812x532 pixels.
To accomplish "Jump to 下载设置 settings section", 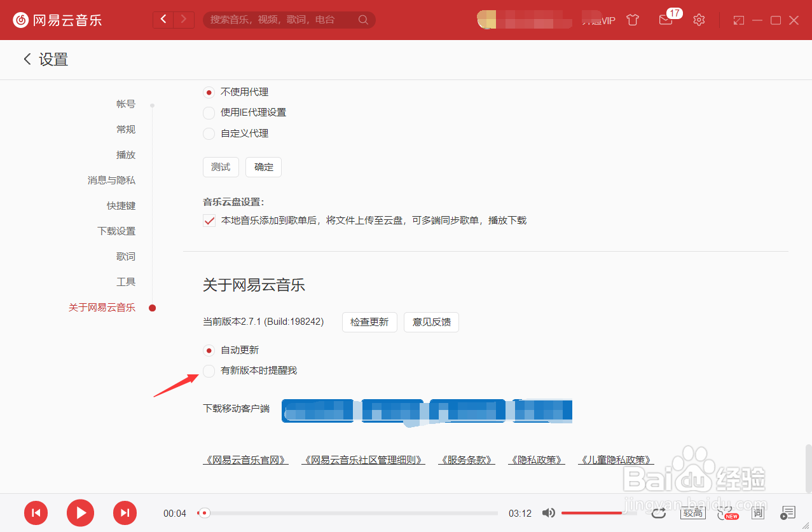I will point(116,231).
